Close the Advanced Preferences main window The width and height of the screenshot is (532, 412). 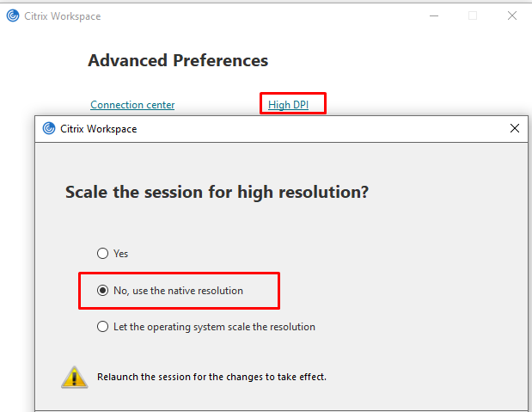coord(512,15)
